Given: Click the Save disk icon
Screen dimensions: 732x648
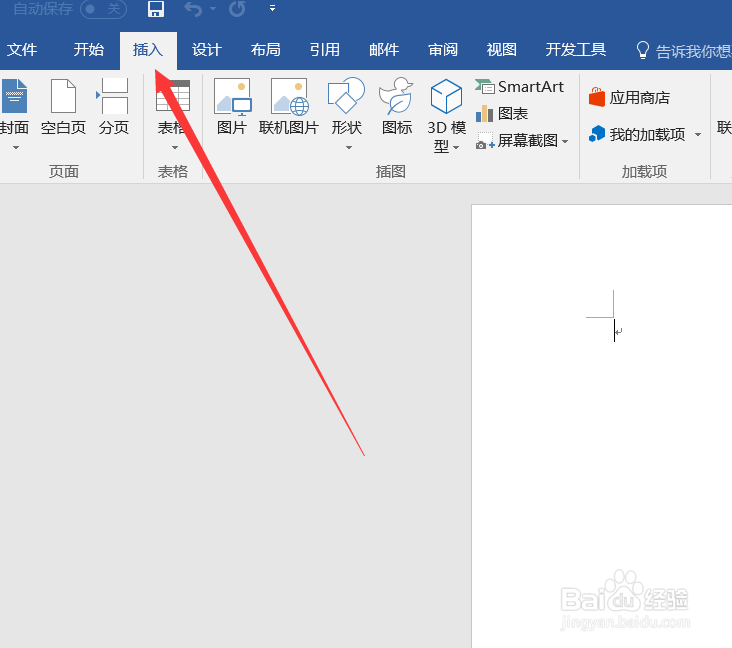Looking at the screenshot, I should 155,8.
